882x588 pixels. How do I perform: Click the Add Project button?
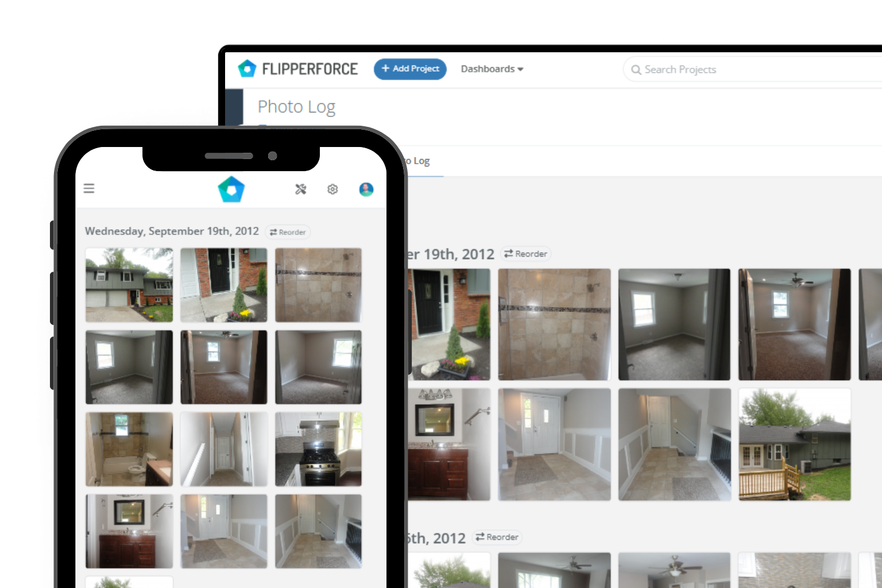tap(410, 69)
